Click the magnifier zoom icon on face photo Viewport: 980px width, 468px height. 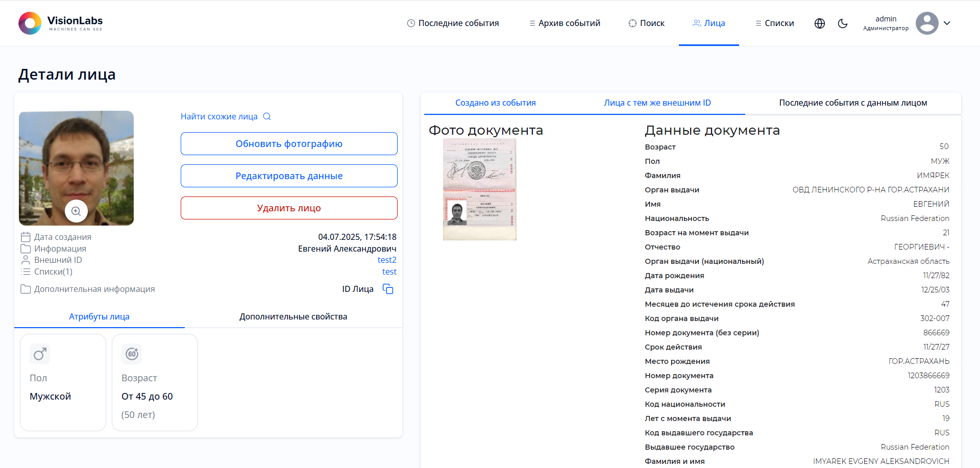point(76,211)
